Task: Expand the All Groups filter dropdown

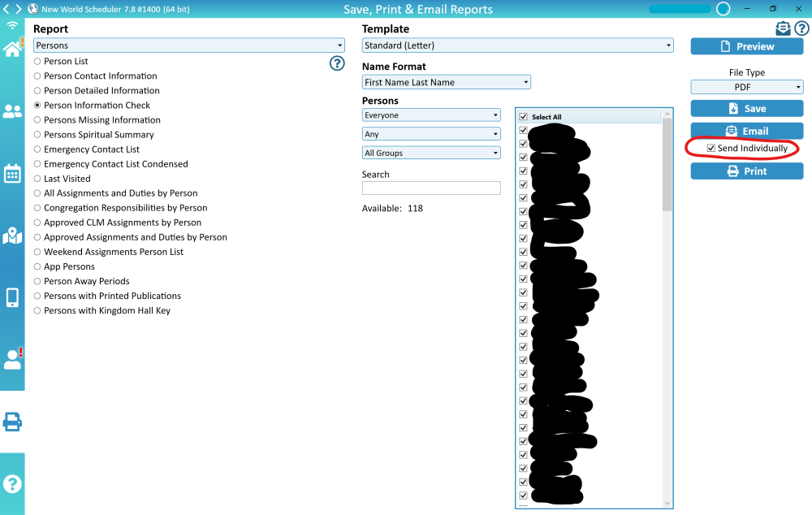Action: click(x=431, y=153)
